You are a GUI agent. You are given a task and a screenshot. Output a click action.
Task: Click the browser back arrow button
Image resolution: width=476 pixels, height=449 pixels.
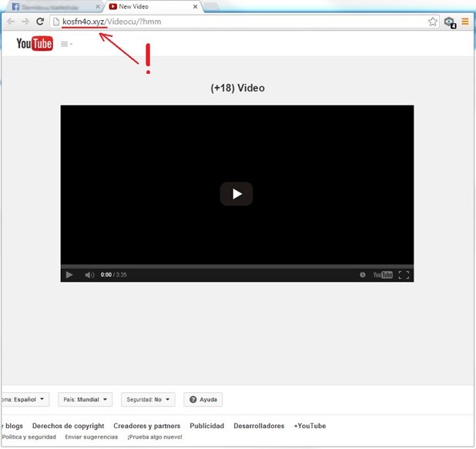(x=11, y=22)
